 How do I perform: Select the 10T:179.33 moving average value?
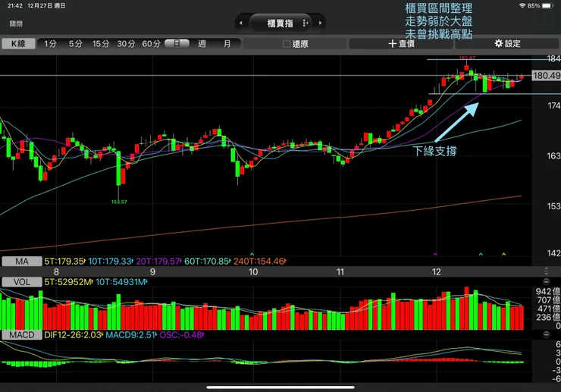point(111,262)
